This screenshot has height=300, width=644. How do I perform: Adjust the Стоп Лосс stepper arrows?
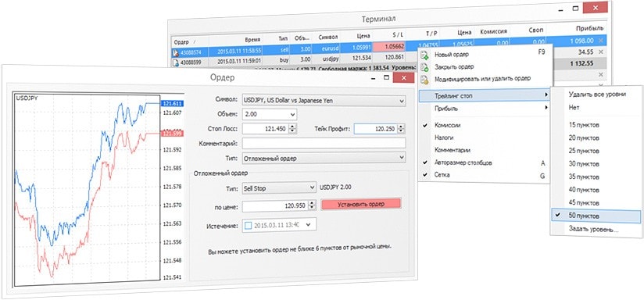pos(292,129)
